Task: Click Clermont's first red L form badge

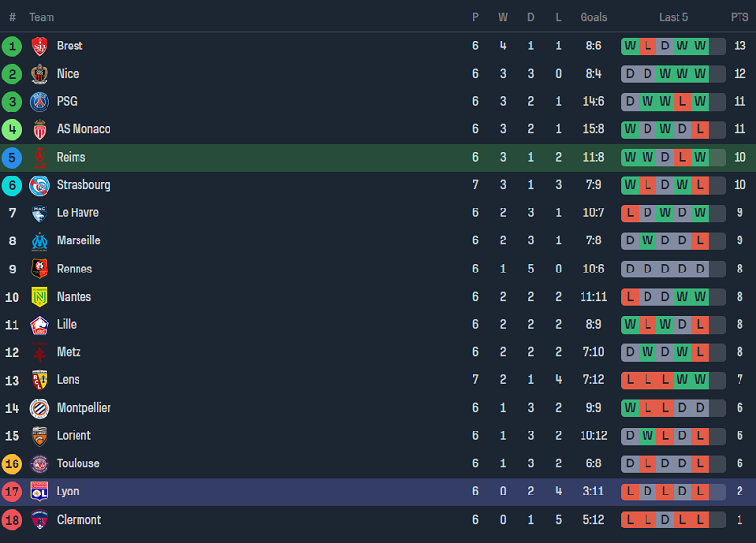Action: coord(630,520)
